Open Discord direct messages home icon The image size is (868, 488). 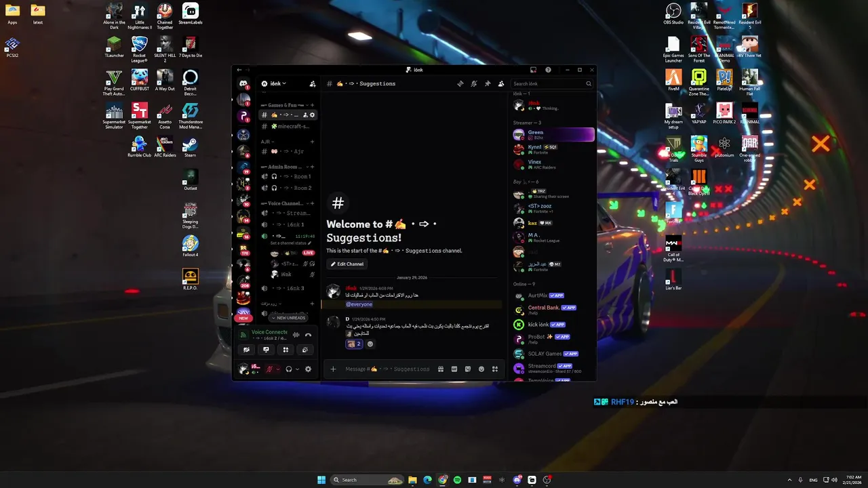[243, 83]
